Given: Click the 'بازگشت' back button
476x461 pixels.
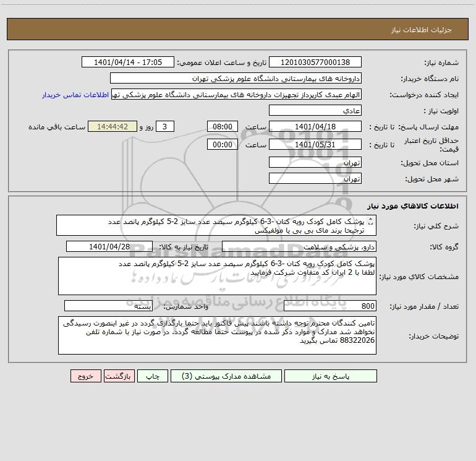Looking at the screenshot, I should point(119,376).
